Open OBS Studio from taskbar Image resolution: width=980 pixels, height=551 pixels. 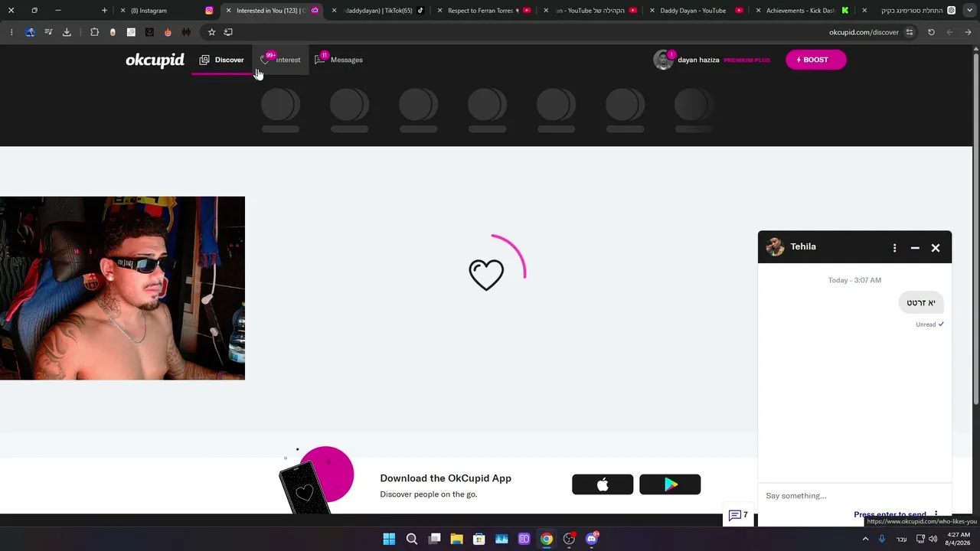click(x=569, y=539)
